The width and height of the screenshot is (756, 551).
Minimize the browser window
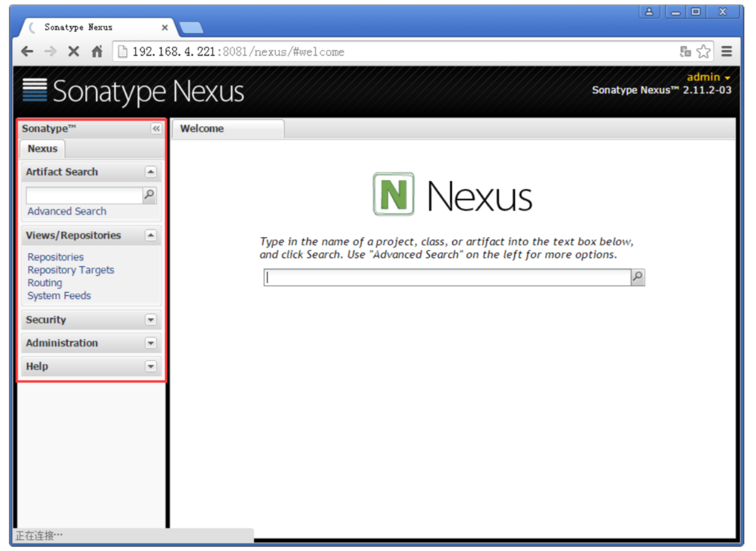[676, 11]
